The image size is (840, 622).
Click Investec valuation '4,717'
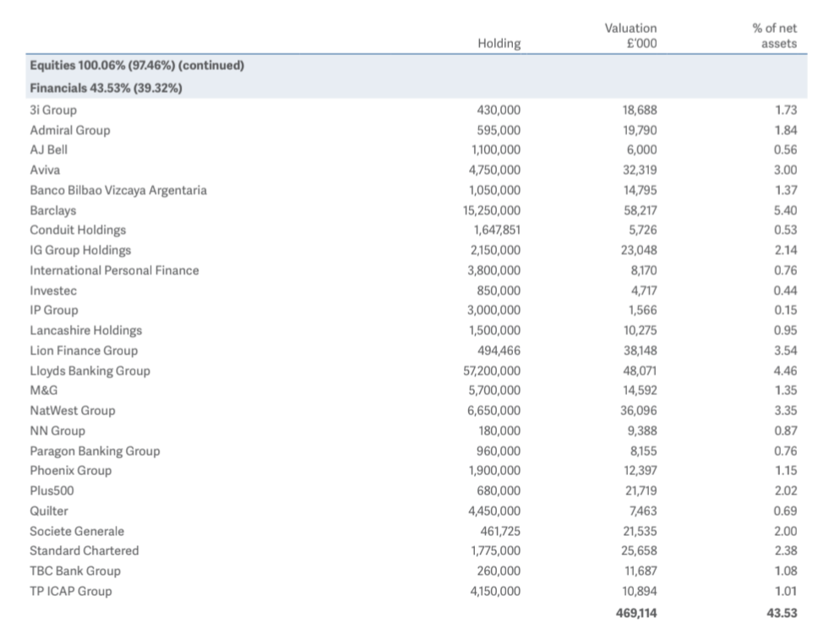(x=644, y=291)
